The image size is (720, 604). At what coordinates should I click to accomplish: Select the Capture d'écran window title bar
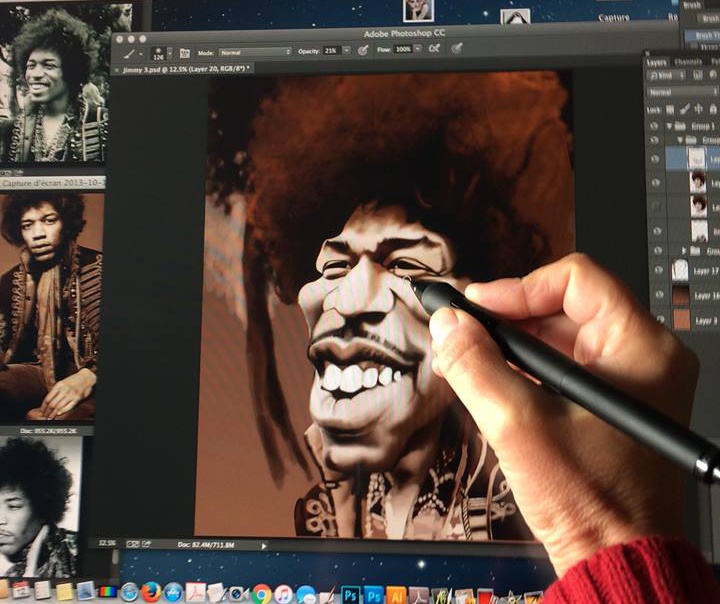52,184
